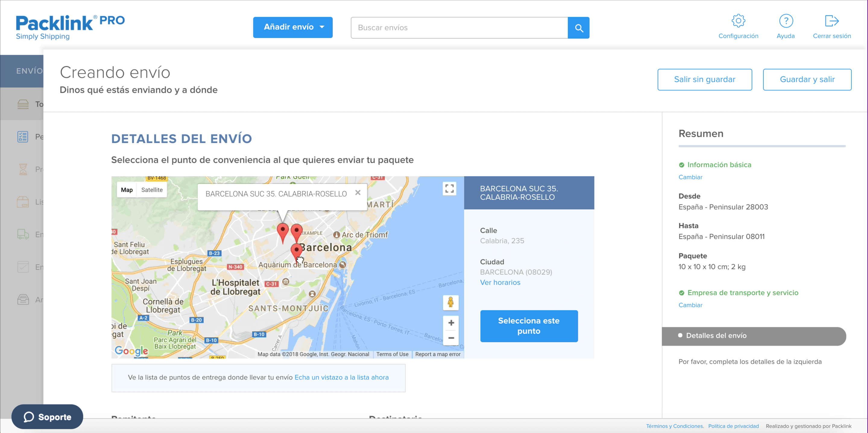Click Salir sin guardar button
The height and width of the screenshot is (433, 868).
pos(705,80)
